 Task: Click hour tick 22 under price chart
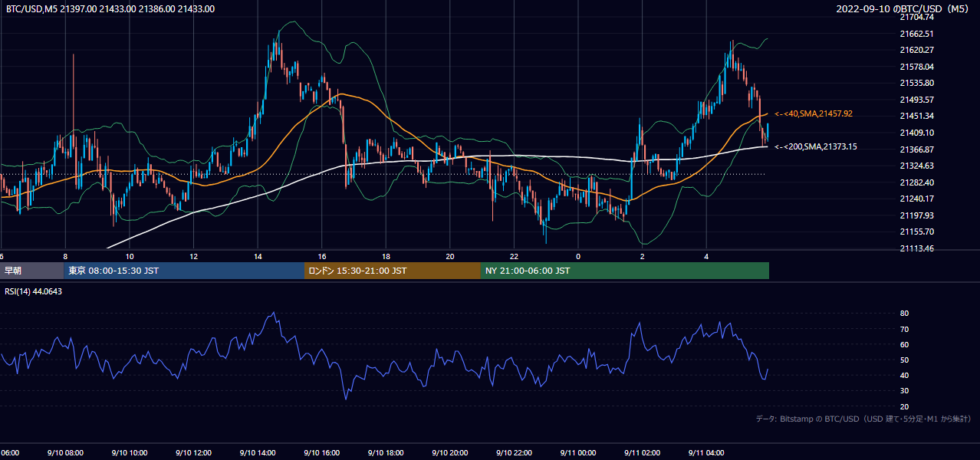point(514,257)
